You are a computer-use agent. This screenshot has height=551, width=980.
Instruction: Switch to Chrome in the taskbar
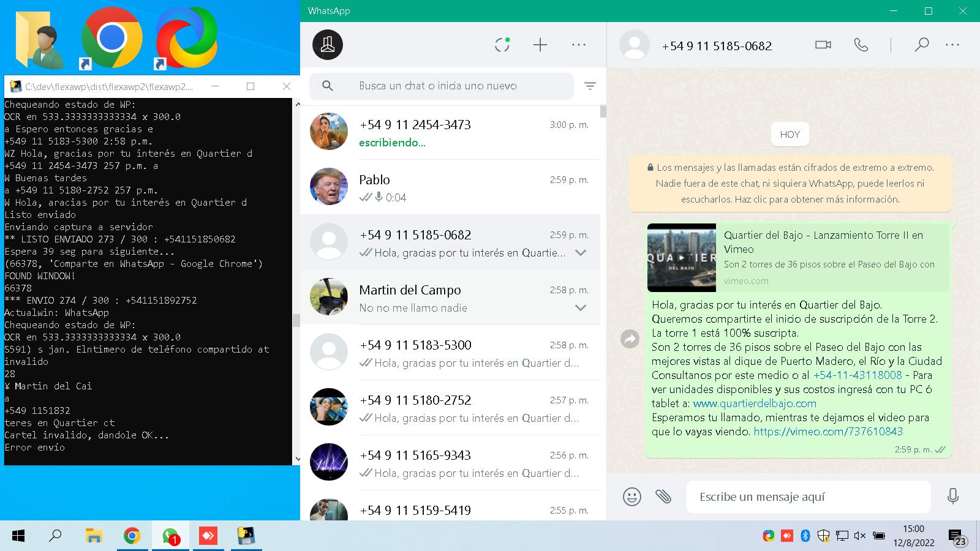132,536
